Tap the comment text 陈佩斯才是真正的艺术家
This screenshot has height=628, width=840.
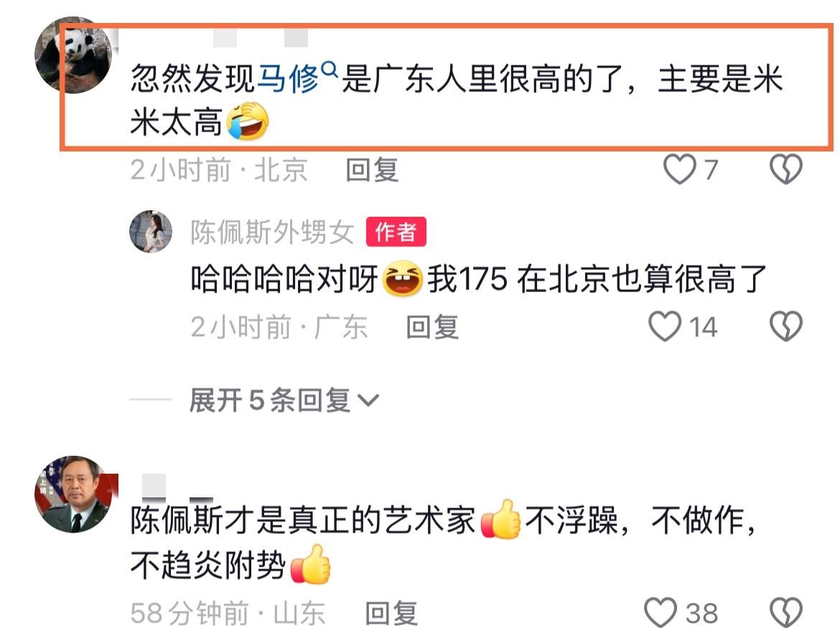pos(303,520)
